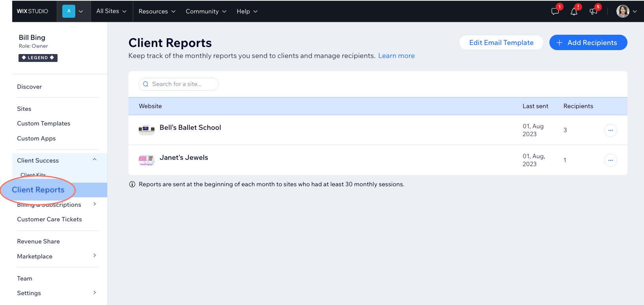644x305 pixels.
Task: Click the Recipients column header
Action: point(578,106)
